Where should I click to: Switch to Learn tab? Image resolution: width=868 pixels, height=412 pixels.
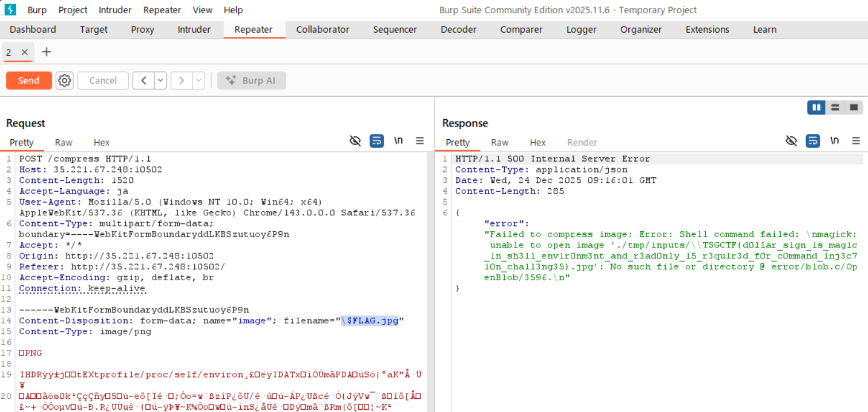765,29
